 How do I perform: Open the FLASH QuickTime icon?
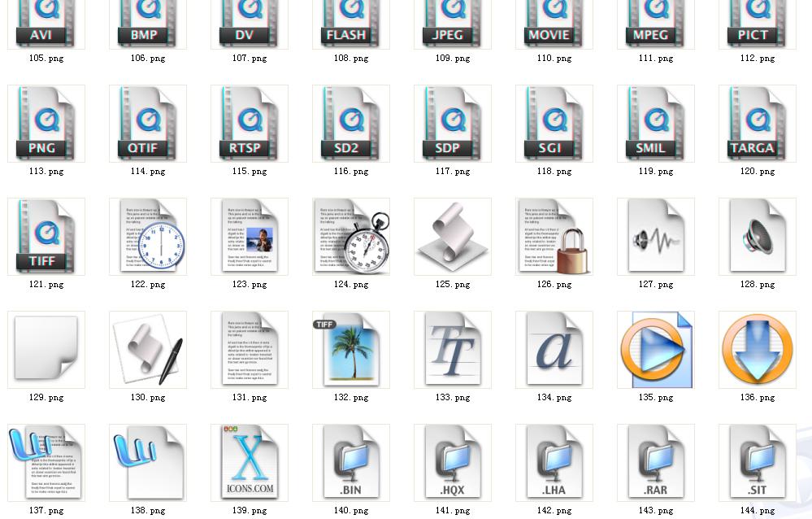tap(350, 24)
